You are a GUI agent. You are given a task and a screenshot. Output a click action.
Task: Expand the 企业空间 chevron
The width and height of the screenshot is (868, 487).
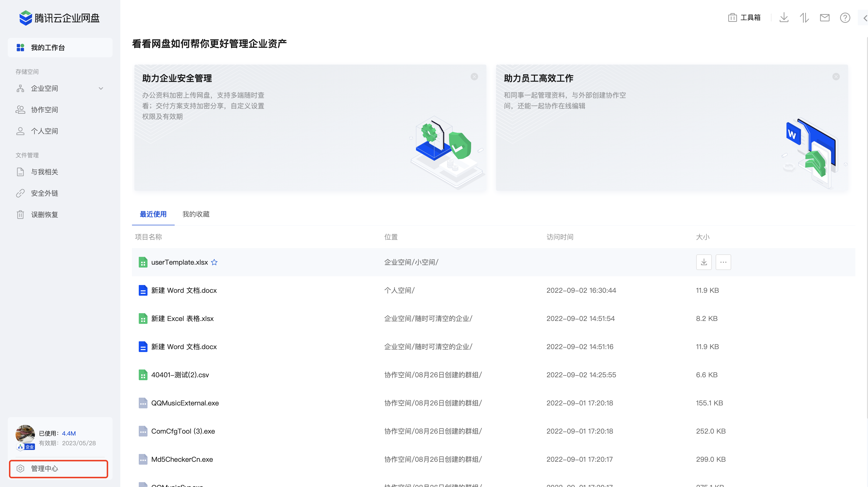click(101, 88)
